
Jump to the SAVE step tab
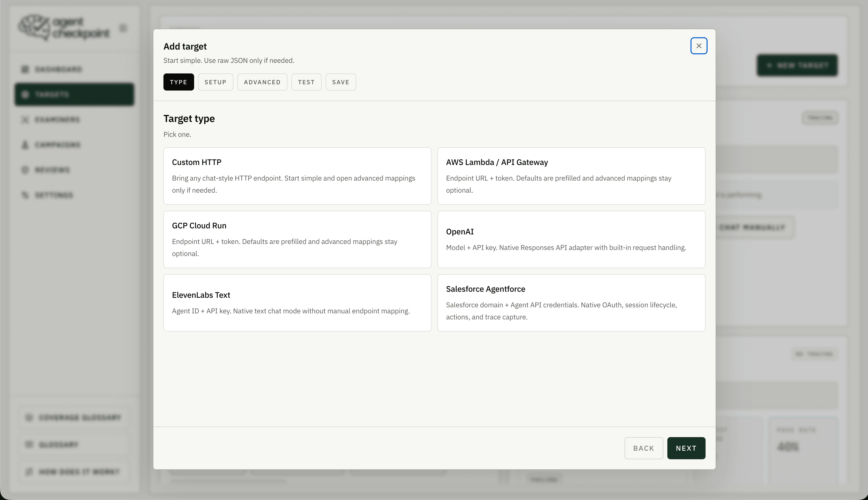click(340, 82)
